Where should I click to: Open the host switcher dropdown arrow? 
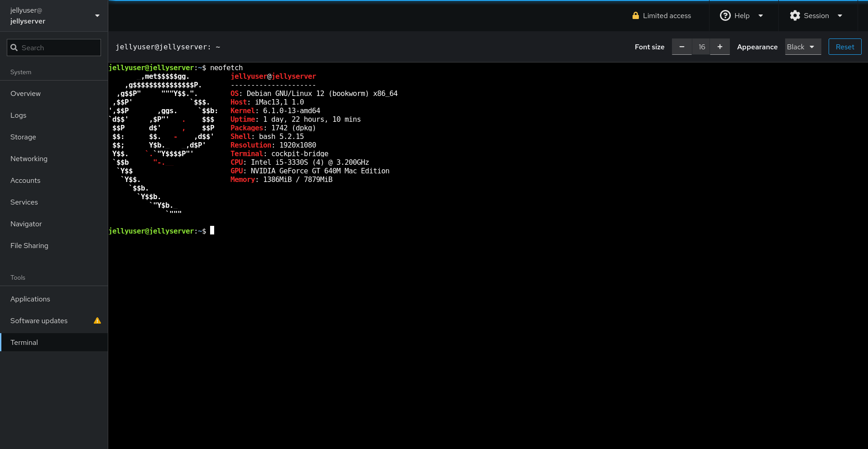click(x=97, y=16)
